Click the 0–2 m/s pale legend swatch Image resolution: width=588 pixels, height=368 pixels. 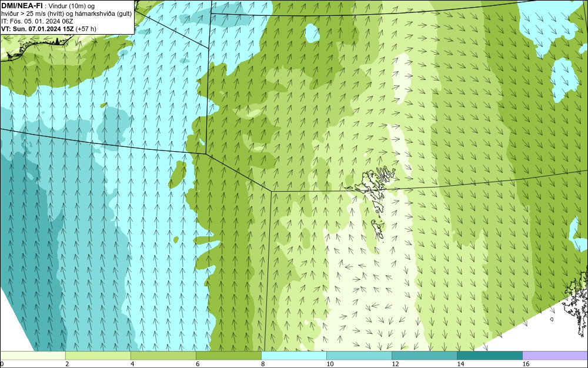(x=32, y=355)
